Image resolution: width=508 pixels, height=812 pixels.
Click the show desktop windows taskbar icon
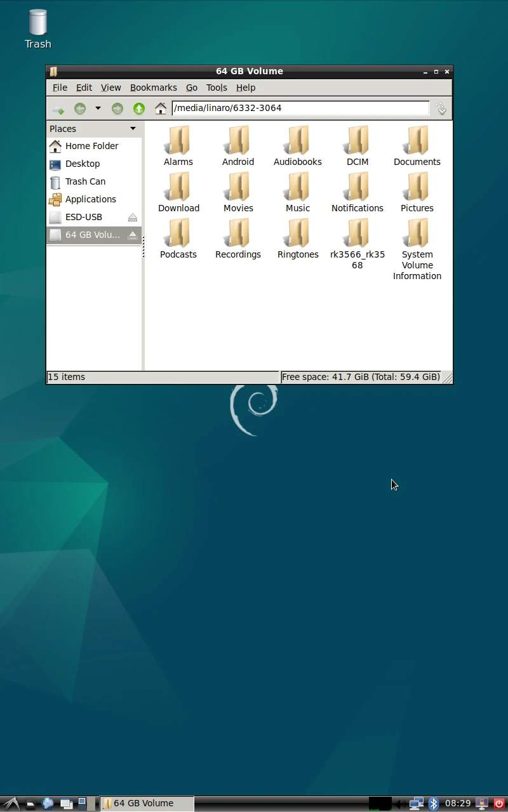point(66,804)
